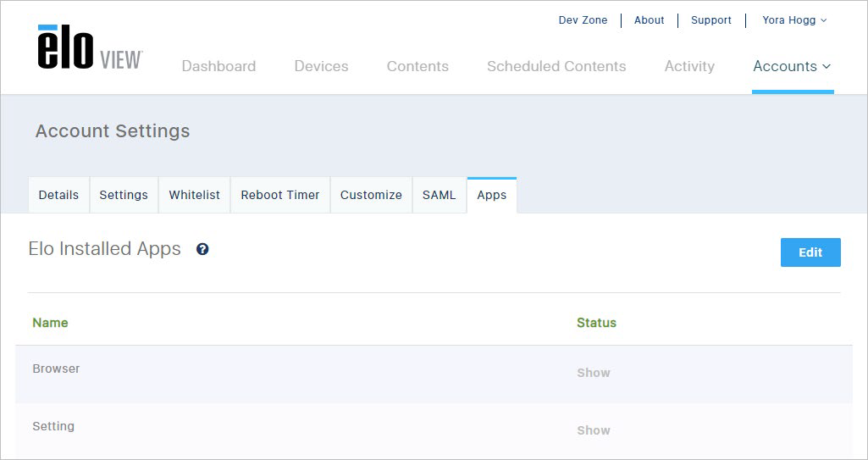Select the Browser app row name
868x460 pixels.
click(56, 369)
